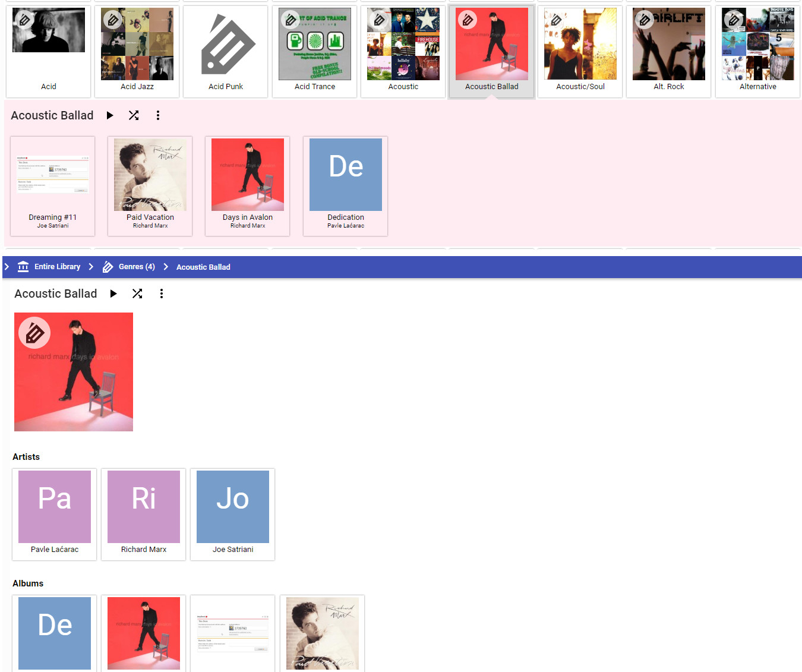Image resolution: width=802 pixels, height=672 pixels.
Task: Open the Acid Punk genre tile
Action: 226,51
